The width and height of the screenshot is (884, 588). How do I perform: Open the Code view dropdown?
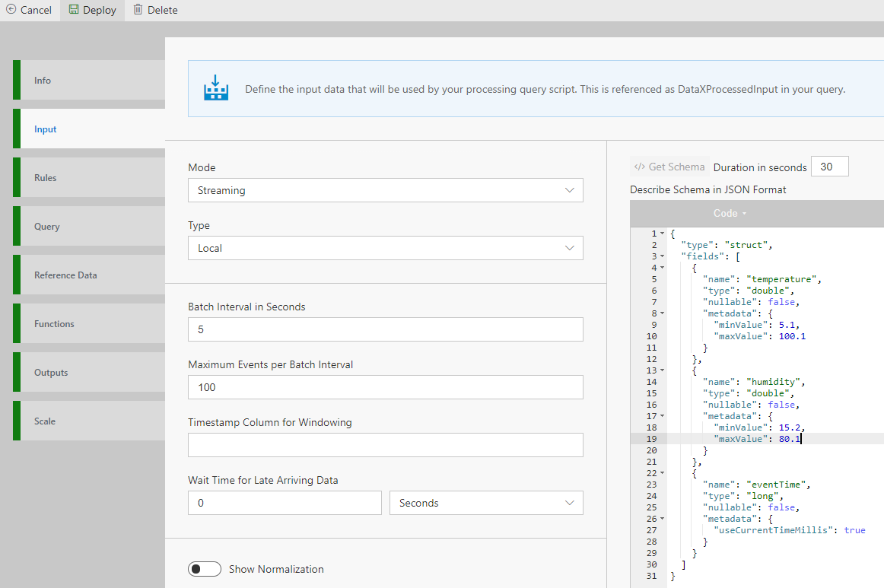click(x=730, y=213)
